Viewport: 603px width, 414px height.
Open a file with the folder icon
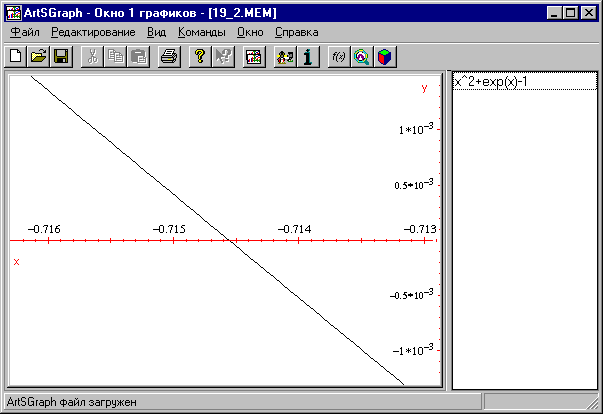pyautogui.click(x=38, y=57)
